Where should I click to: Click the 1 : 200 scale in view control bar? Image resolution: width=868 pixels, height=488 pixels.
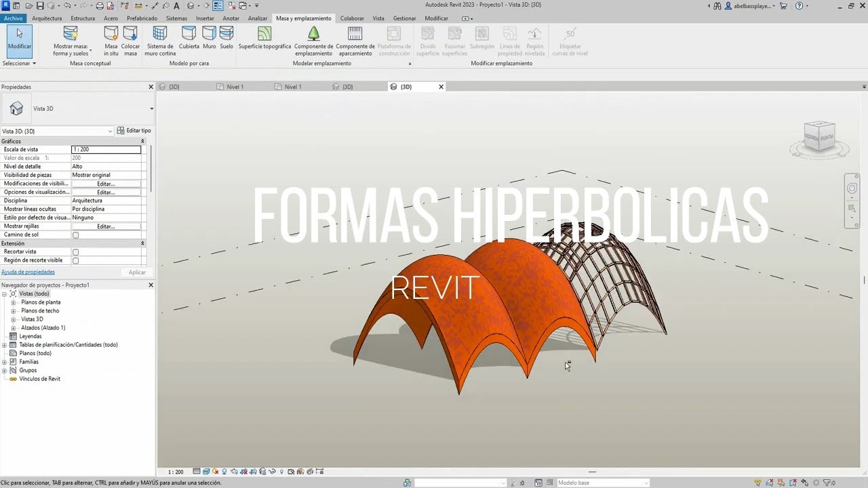[x=176, y=472]
